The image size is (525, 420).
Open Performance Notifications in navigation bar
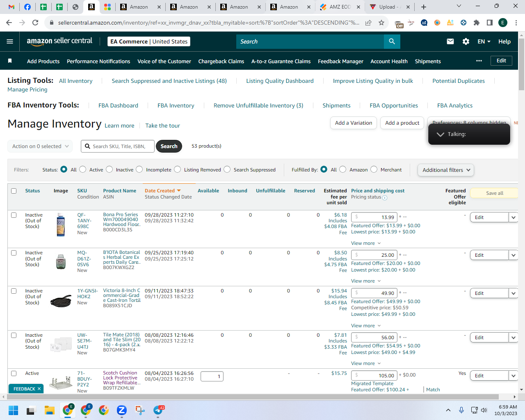98,61
